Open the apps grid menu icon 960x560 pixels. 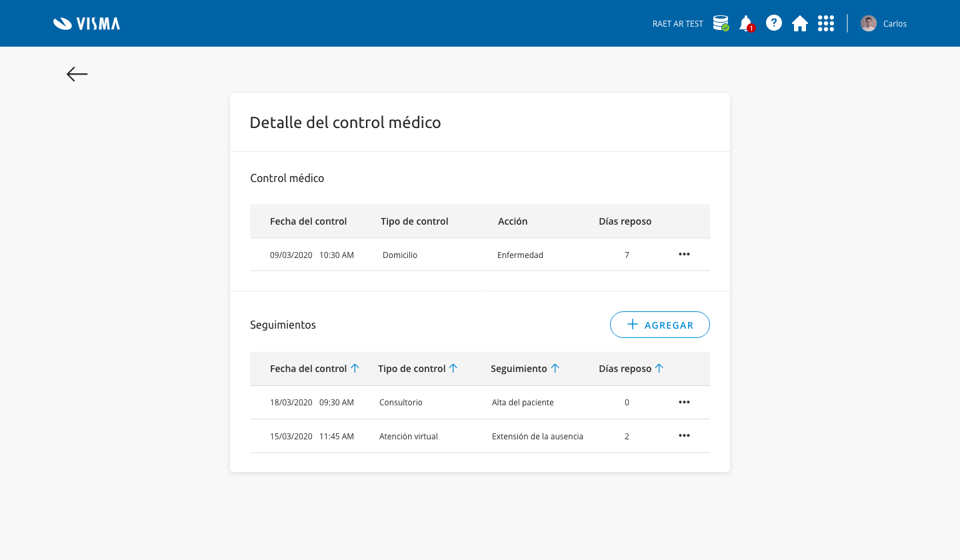tap(826, 23)
